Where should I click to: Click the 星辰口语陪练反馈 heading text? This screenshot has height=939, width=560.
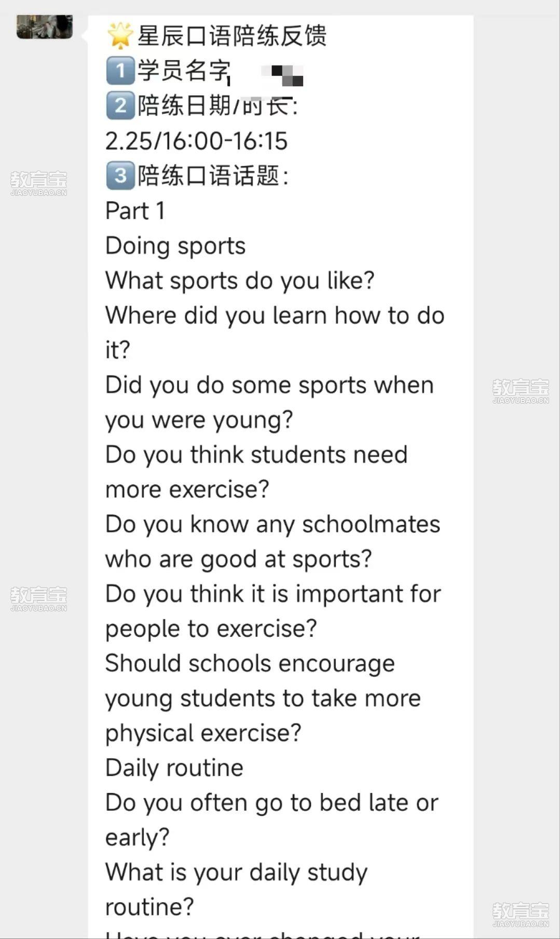pos(232,36)
